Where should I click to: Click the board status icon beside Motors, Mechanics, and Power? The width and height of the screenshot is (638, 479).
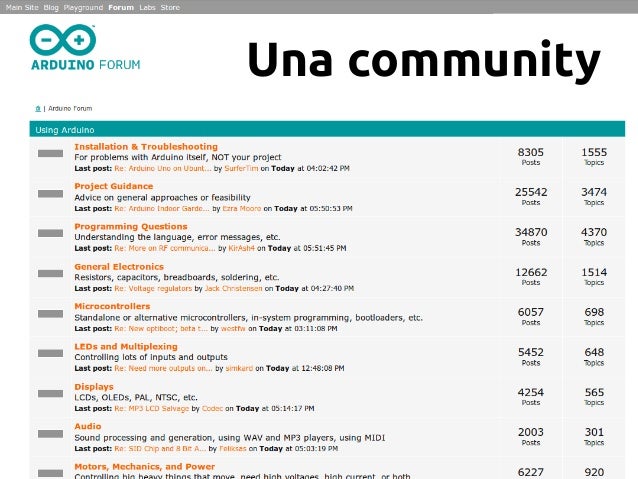pyautogui.click(x=50, y=473)
